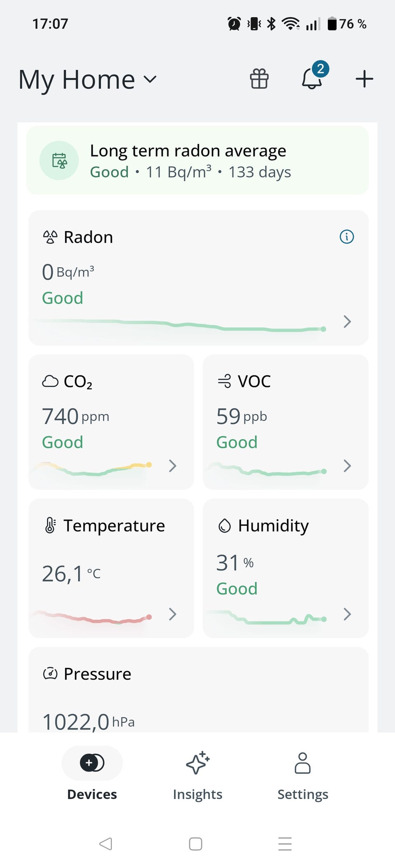395x868 pixels.
Task: Open the Android recent apps icon
Action: pos(285,844)
